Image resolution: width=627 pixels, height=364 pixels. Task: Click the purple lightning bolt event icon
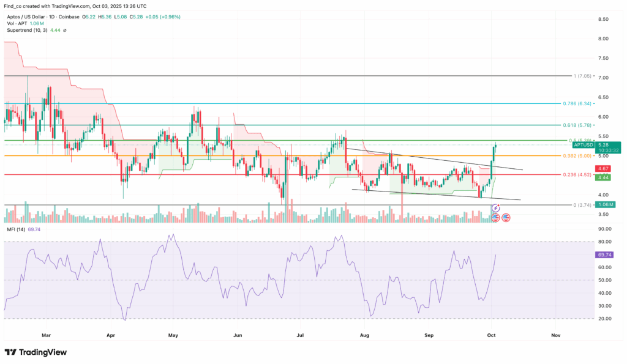point(495,209)
